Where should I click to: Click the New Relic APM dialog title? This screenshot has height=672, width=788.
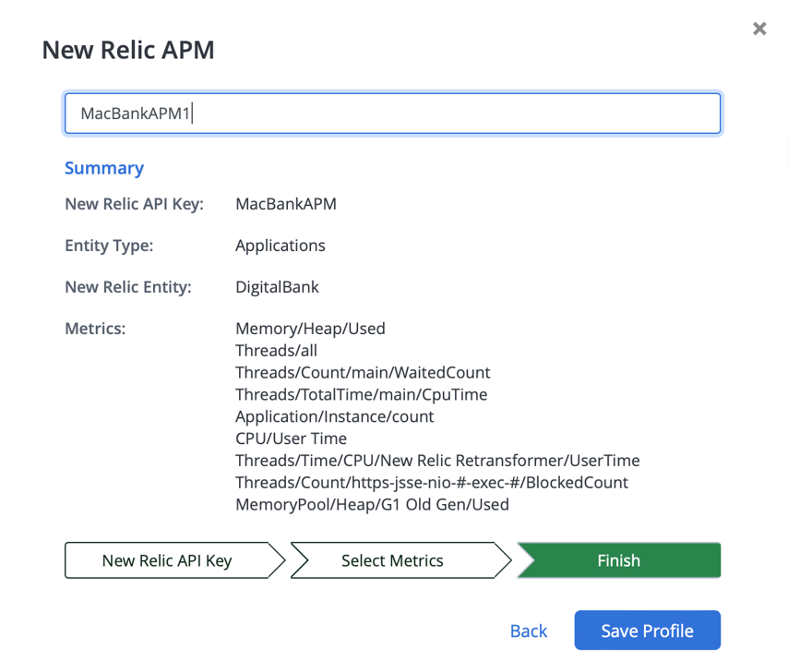(x=128, y=50)
